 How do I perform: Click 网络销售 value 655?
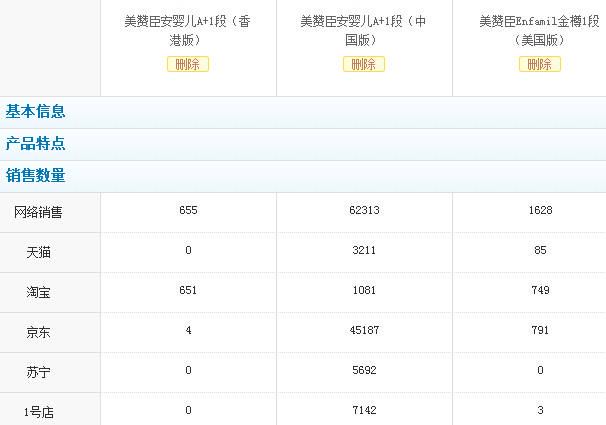click(188, 210)
